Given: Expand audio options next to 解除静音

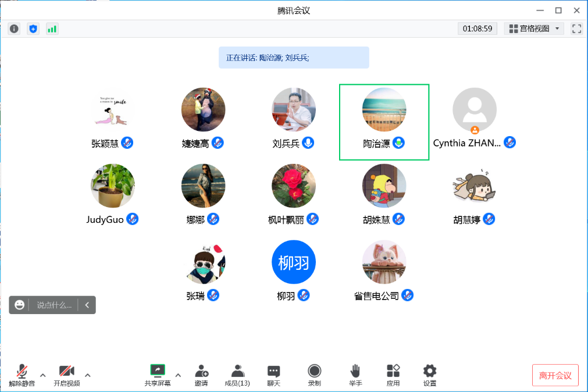Looking at the screenshot, I should pyautogui.click(x=43, y=375).
